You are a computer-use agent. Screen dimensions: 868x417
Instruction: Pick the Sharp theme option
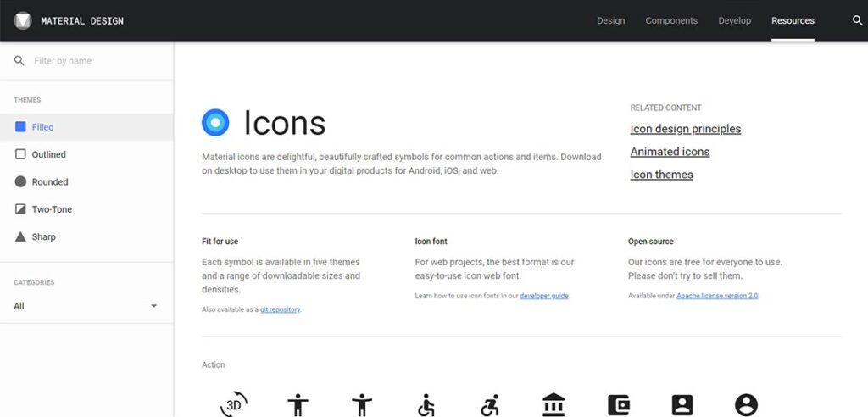(x=43, y=236)
